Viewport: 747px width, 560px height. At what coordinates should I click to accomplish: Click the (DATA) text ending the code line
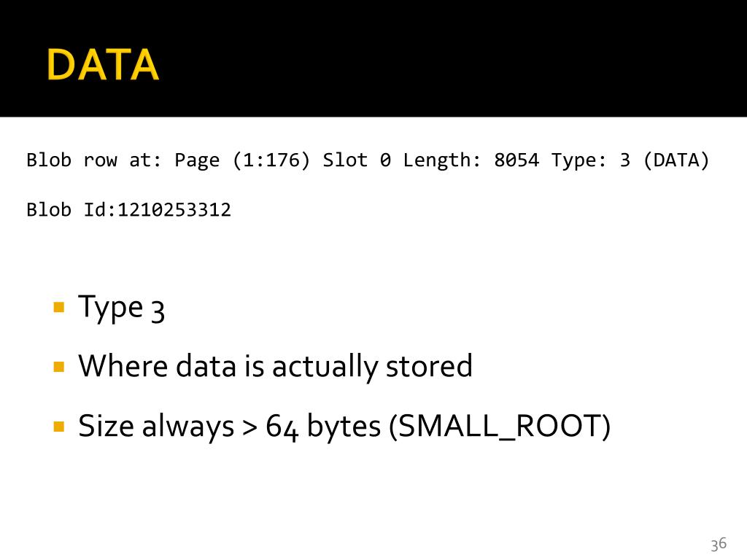click(676, 160)
